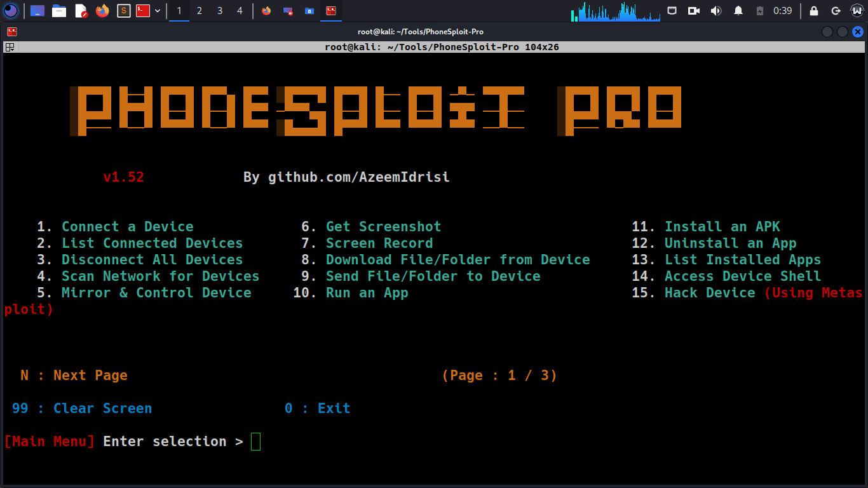This screenshot has width=868, height=488.
Task: Click the logout arrow icon in the system tray
Action: 835,10
